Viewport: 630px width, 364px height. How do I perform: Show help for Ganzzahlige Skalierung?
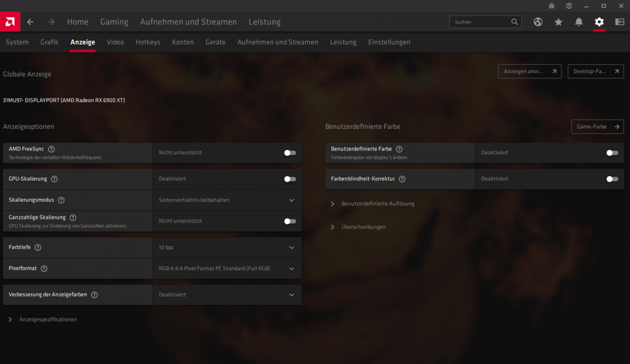73,217
